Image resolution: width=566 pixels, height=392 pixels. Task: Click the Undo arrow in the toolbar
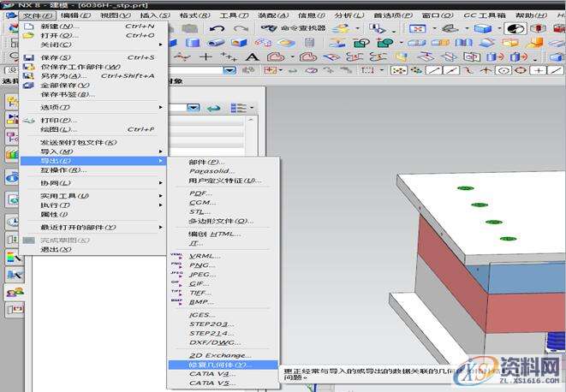tap(215, 28)
